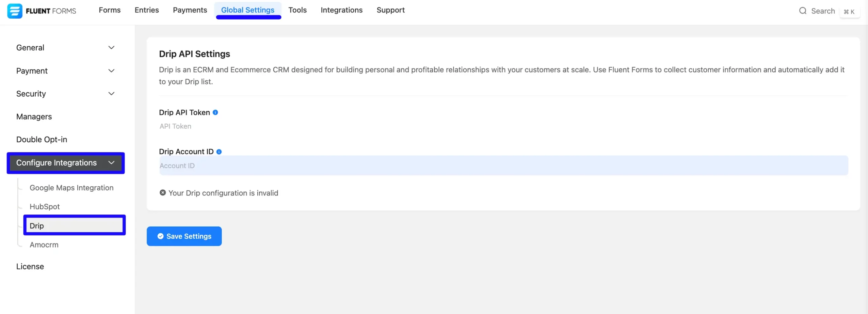Viewport: 868px width, 314px height.
Task: Click the search magnifier icon
Action: pos(803,11)
